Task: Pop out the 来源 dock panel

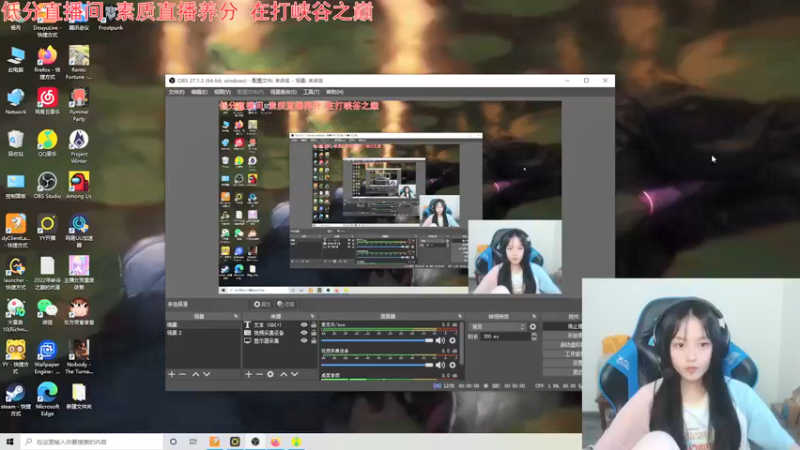Action: (x=313, y=316)
